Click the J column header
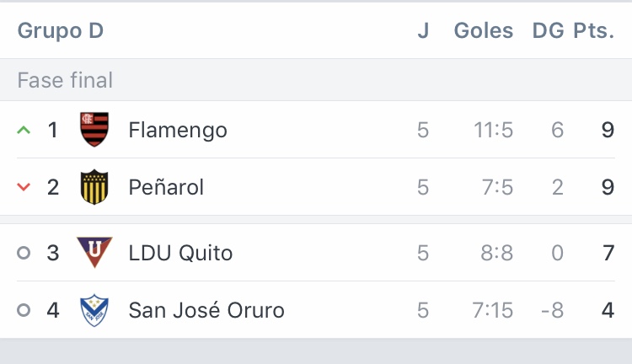This screenshot has height=364, width=632. (423, 31)
